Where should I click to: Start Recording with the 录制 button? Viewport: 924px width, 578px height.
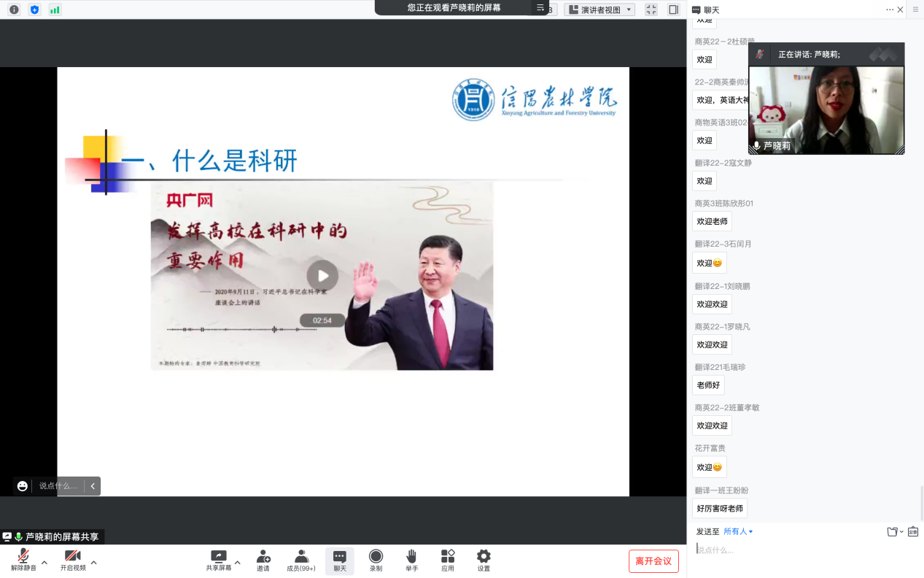(376, 560)
